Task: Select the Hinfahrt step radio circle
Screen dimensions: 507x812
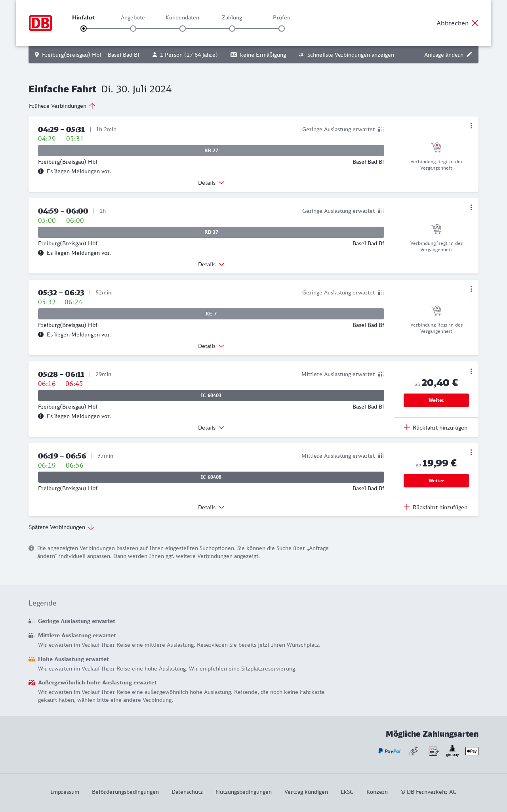Action: coord(84,29)
